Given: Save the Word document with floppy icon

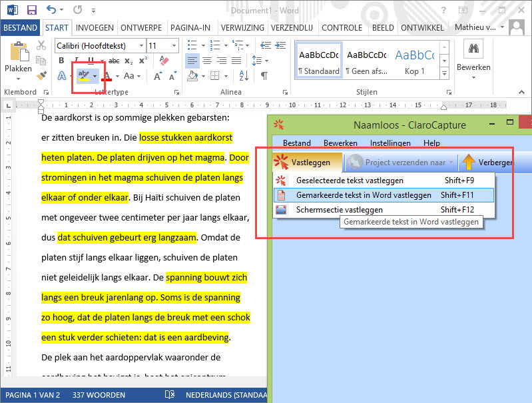Looking at the screenshot, I should [31, 10].
